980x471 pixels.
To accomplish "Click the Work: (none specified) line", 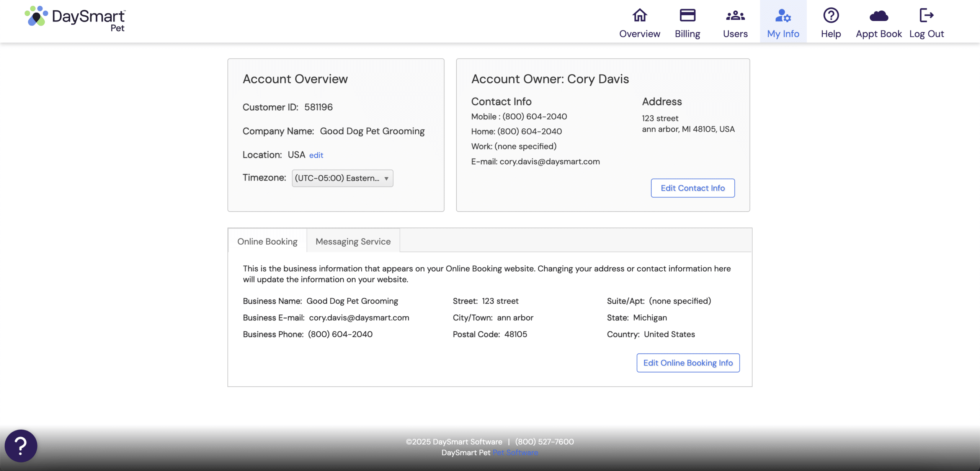I will point(514,146).
